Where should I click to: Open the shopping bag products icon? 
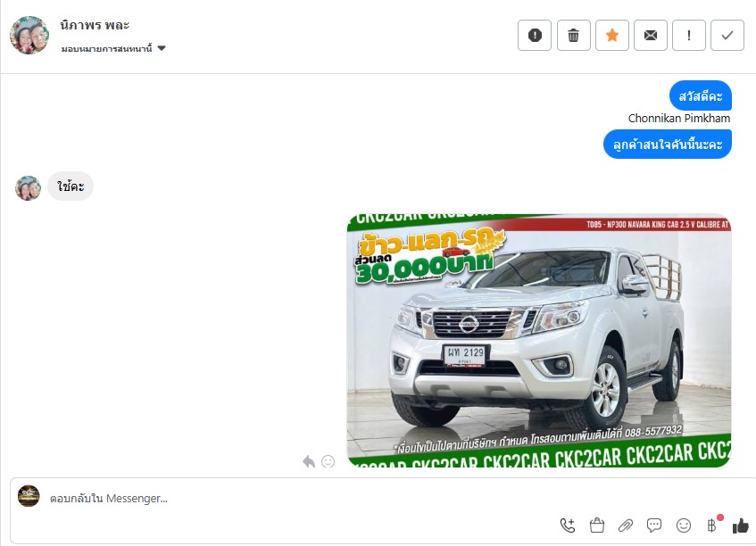597,525
